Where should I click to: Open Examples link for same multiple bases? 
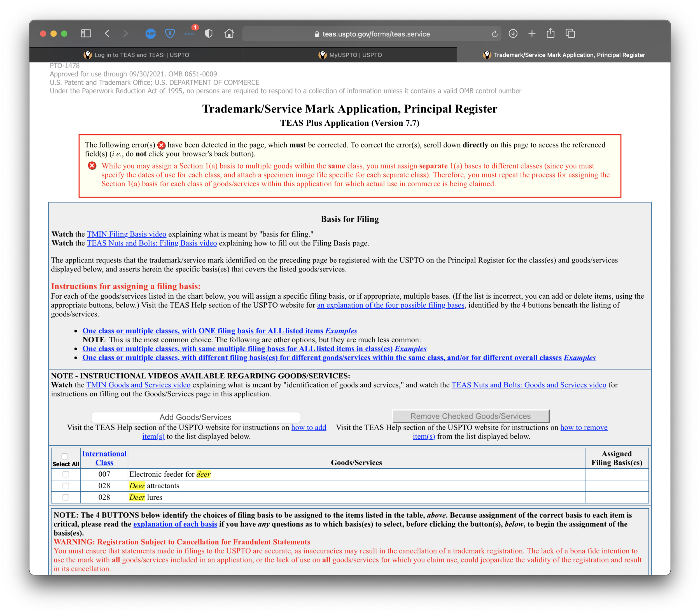coord(410,349)
